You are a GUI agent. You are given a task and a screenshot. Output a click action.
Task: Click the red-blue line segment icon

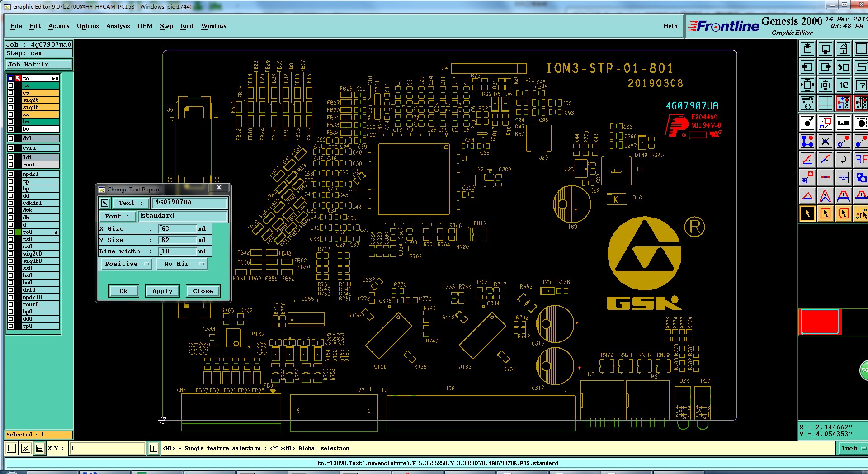826,159
